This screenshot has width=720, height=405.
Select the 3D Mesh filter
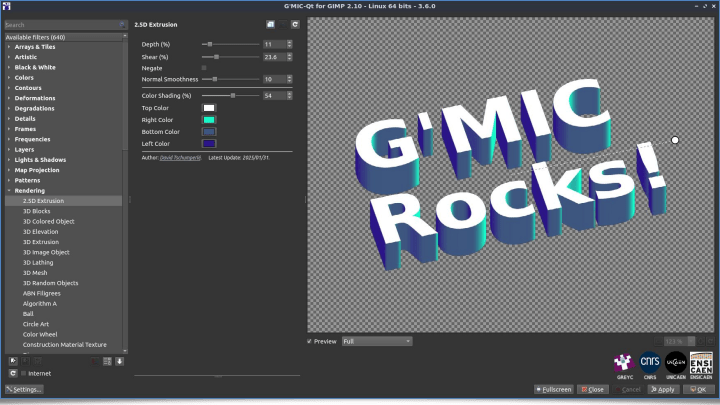35,273
